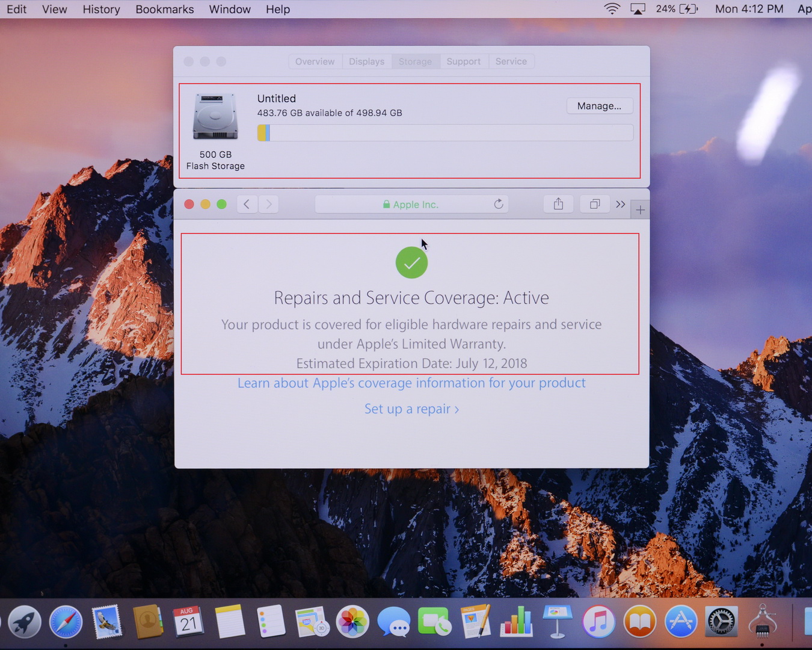
Task: Switch to the Support tab
Action: pyautogui.click(x=463, y=61)
